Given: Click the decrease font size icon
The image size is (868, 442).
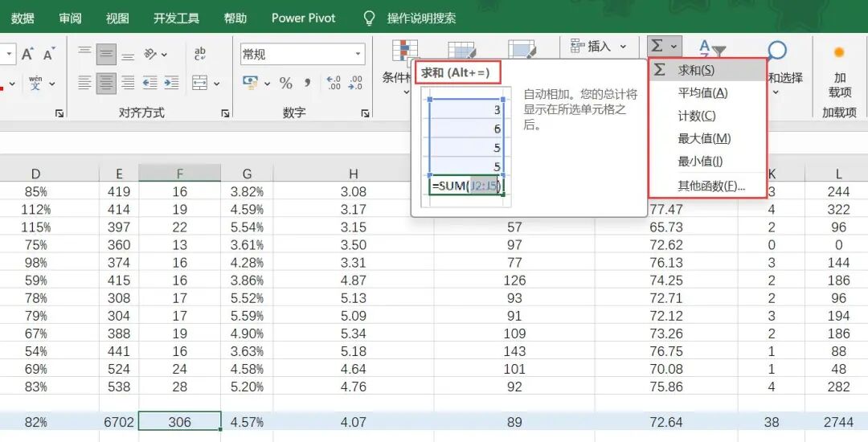Looking at the screenshot, I should tap(49, 54).
